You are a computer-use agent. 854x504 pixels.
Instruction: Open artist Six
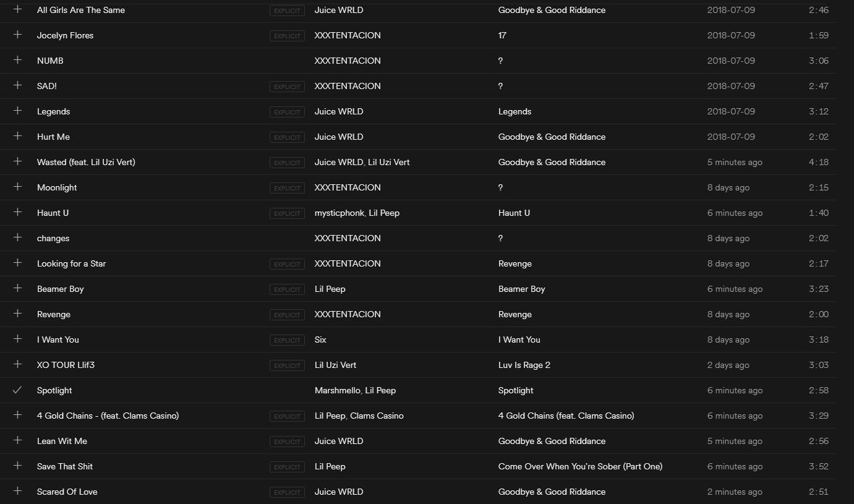point(320,340)
